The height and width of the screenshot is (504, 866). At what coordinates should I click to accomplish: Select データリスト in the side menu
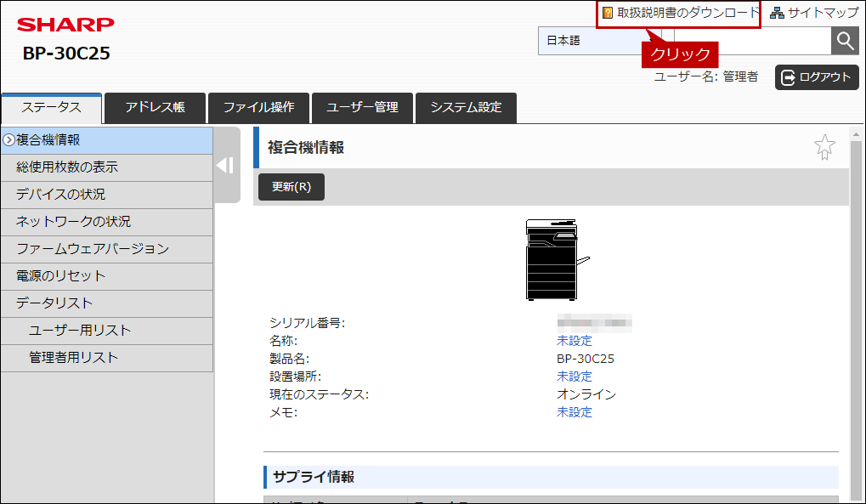106,303
